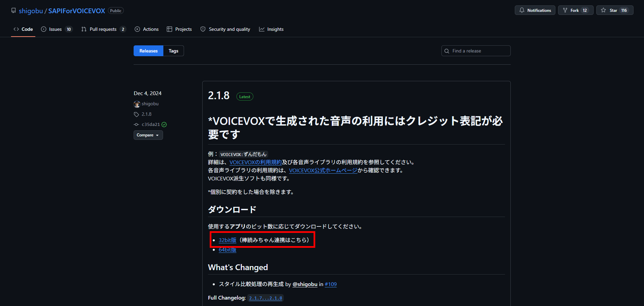This screenshot has width=644, height=306.
Task: Select the Releases button
Action: pyautogui.click(x=148, y=51)
